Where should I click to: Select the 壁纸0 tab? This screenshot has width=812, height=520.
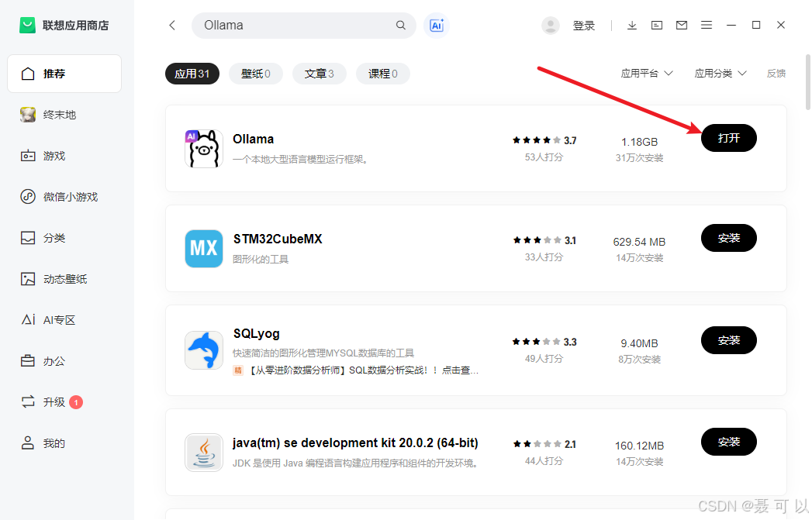pos(255,73)
